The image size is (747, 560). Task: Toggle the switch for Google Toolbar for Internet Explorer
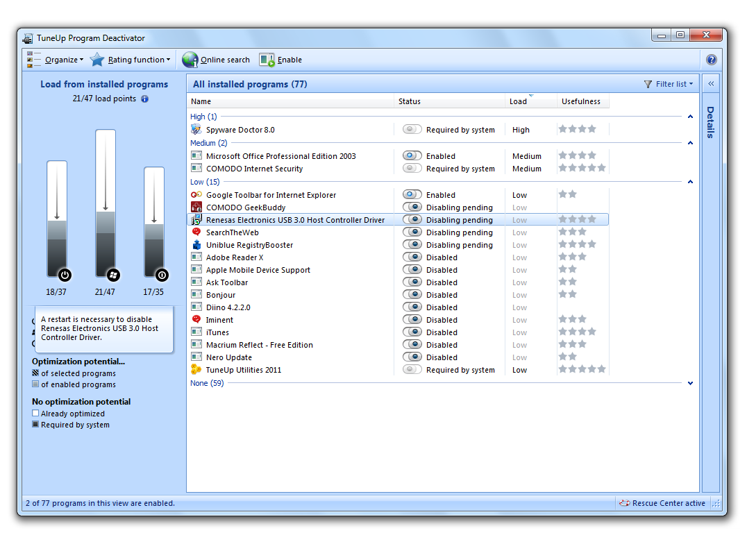coord(412,195)
